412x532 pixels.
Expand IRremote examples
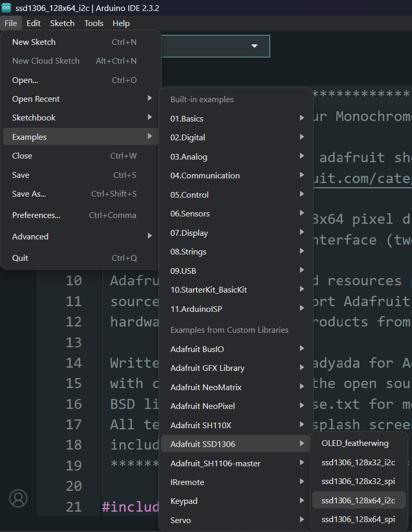point(236,482)
